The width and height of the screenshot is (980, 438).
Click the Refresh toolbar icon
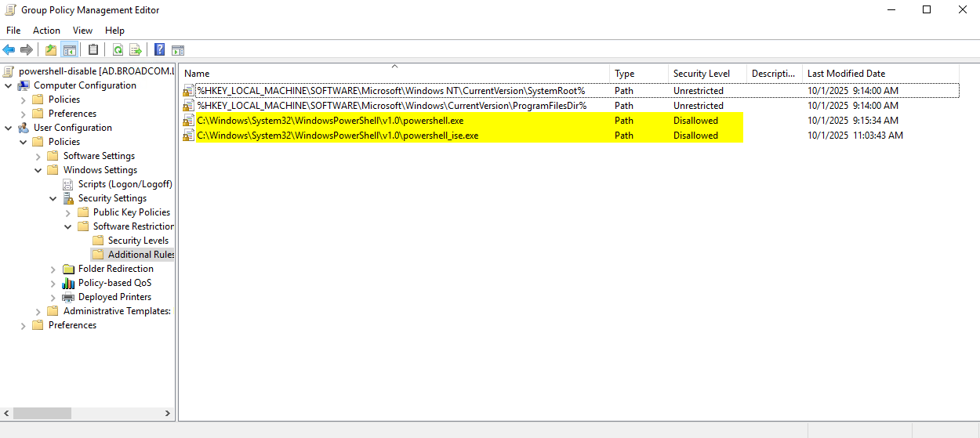click(118, 50)
